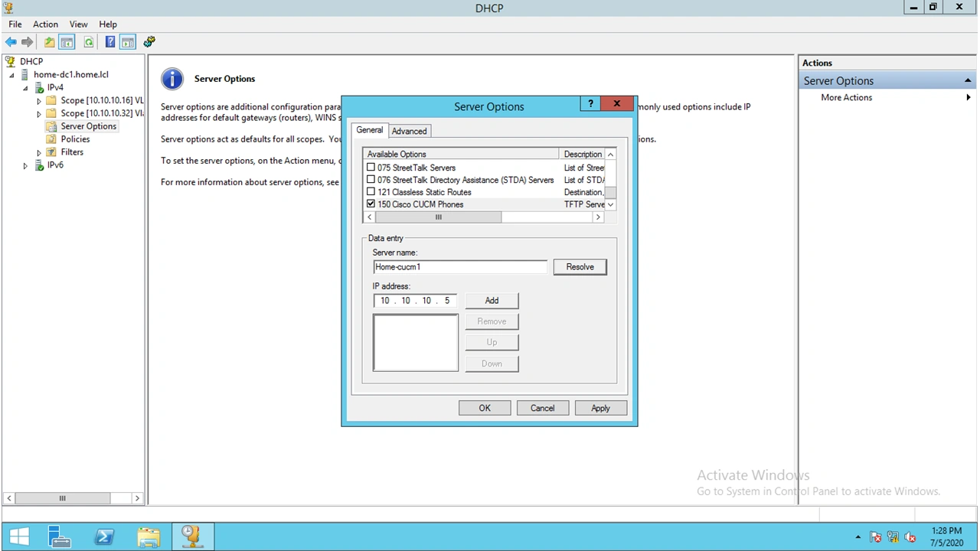This screenshot has height=551, width=980.
Task: Click the Scope [10.10.10.16] folder icon
Action: 52,100
